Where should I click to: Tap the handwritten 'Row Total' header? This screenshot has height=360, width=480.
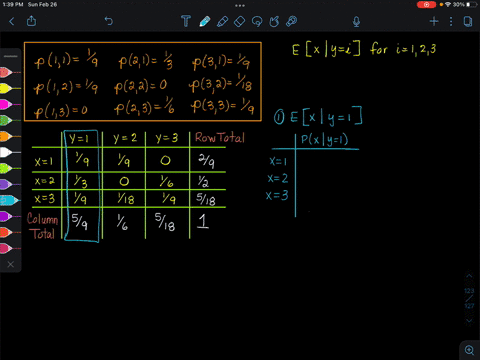[220, 138]
